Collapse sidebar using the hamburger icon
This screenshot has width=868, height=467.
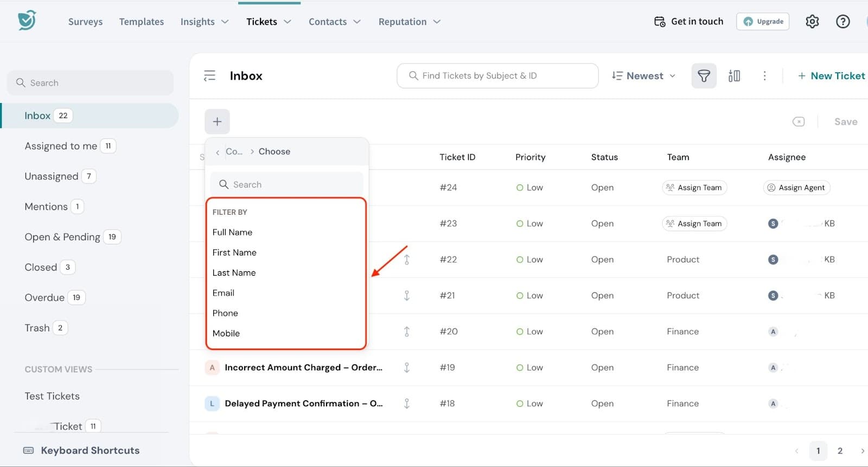(x=209, y=76)
